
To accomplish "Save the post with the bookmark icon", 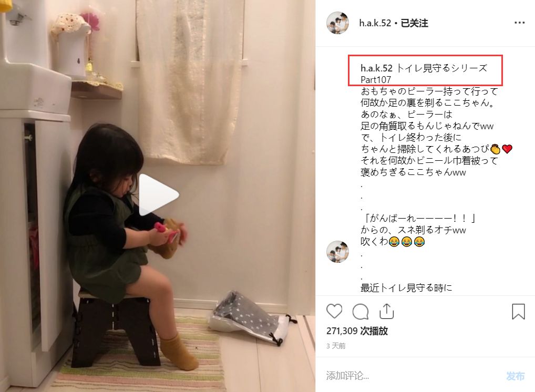I will (x=518, y=312).
